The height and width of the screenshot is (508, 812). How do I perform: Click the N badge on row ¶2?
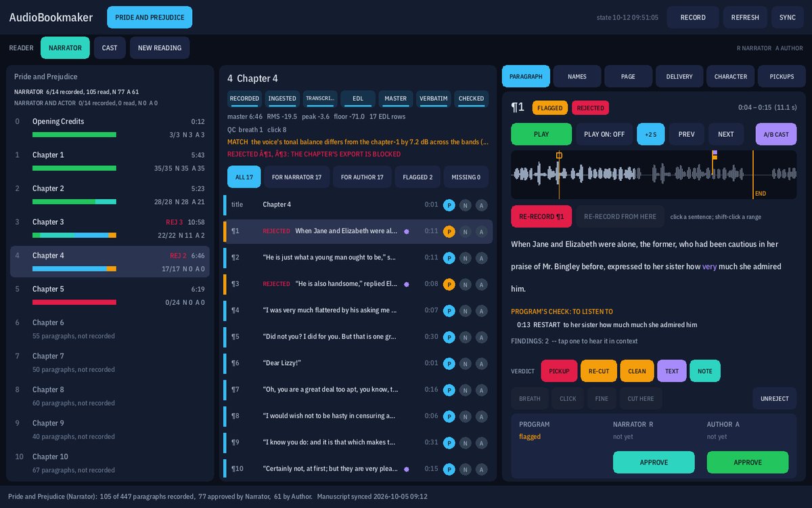click(x=466, y=258)
